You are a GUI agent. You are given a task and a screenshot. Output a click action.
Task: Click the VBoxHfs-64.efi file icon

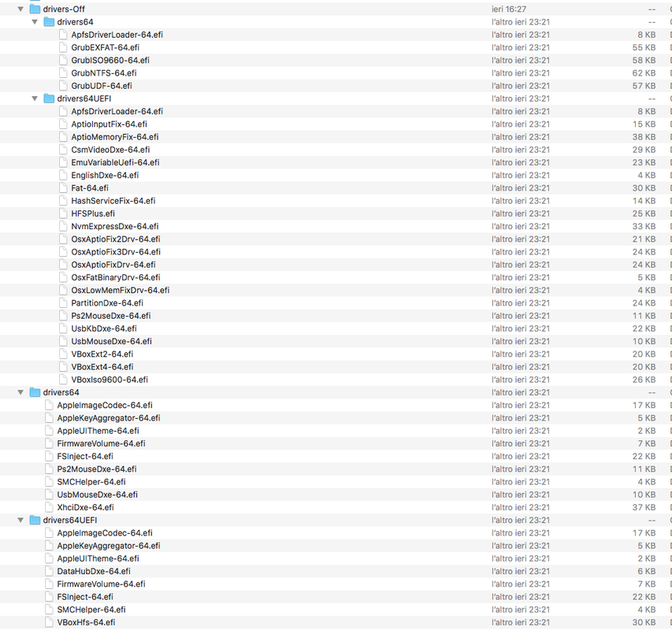tap(50, 622)
